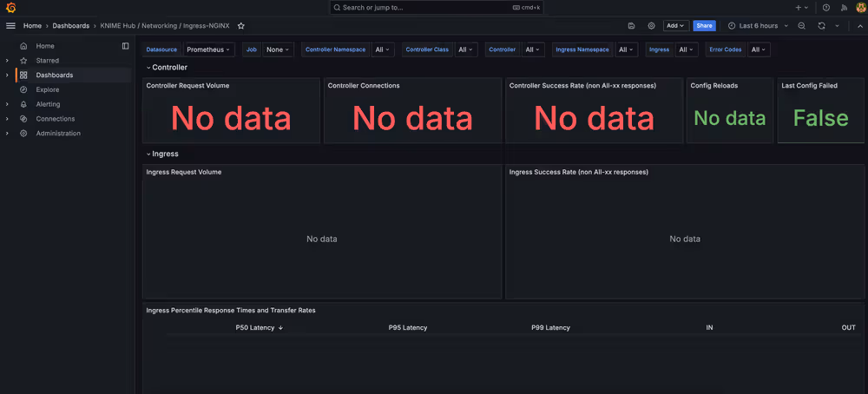Click the Starred star icon in sidebar
Image resolution: width=868 pixels, height=394 pixels.
pyautogui.click(x=23, y=61)
